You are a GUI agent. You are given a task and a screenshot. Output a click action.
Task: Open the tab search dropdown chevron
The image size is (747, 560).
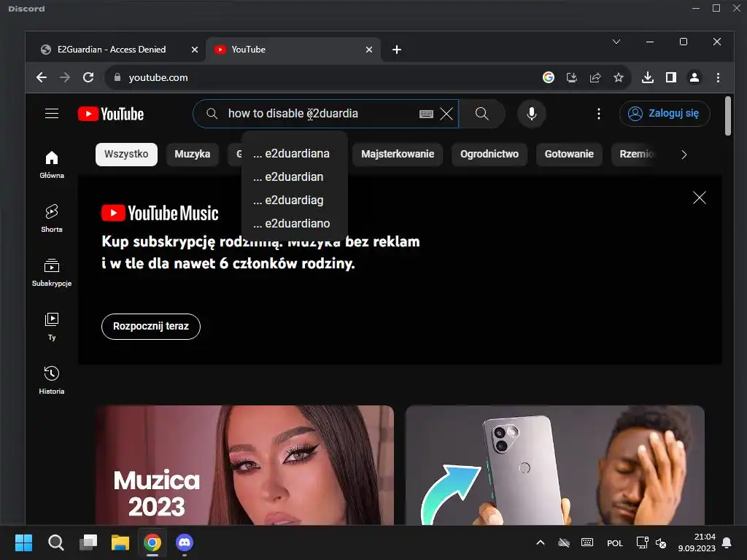(x=616, y=42)
